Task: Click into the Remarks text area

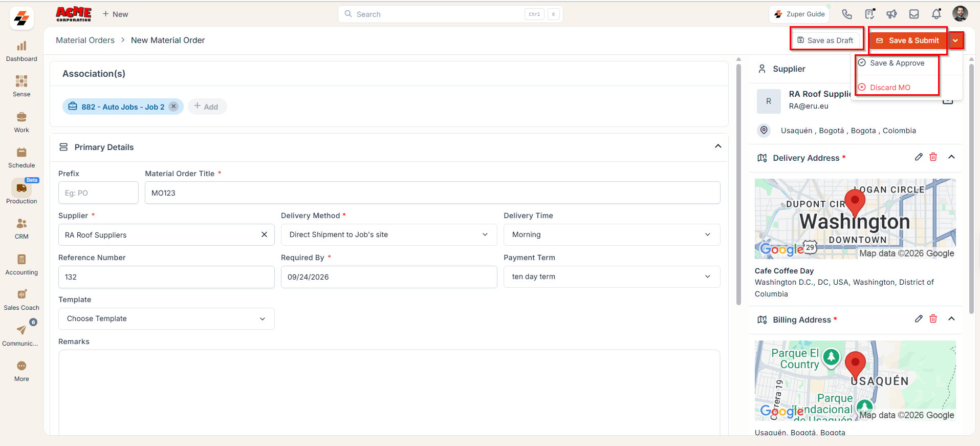Action: tap(389, 392)
